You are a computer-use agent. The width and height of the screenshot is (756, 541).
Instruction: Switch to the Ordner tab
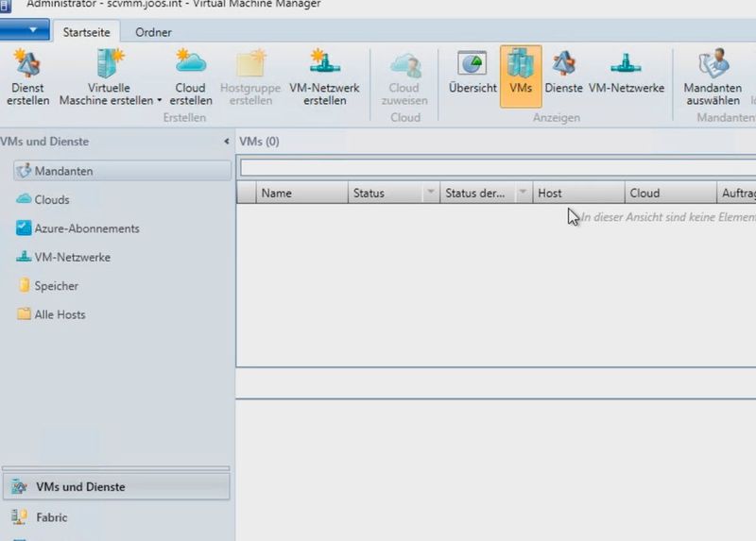point(153,32)
